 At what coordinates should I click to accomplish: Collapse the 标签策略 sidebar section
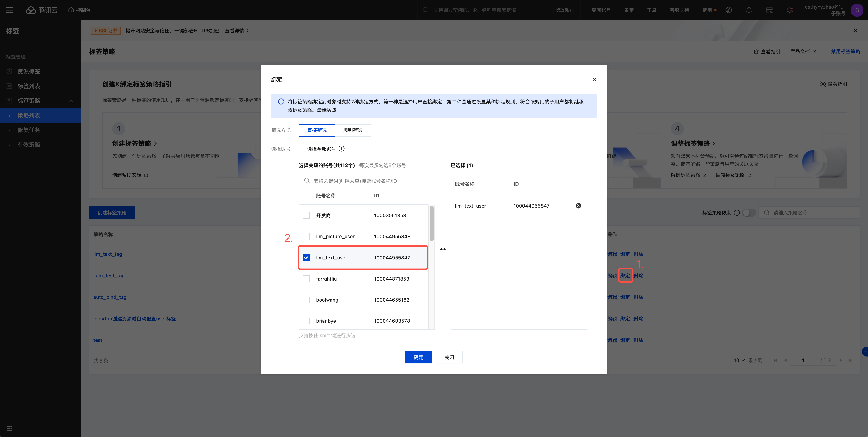click(x=71, y=101)
